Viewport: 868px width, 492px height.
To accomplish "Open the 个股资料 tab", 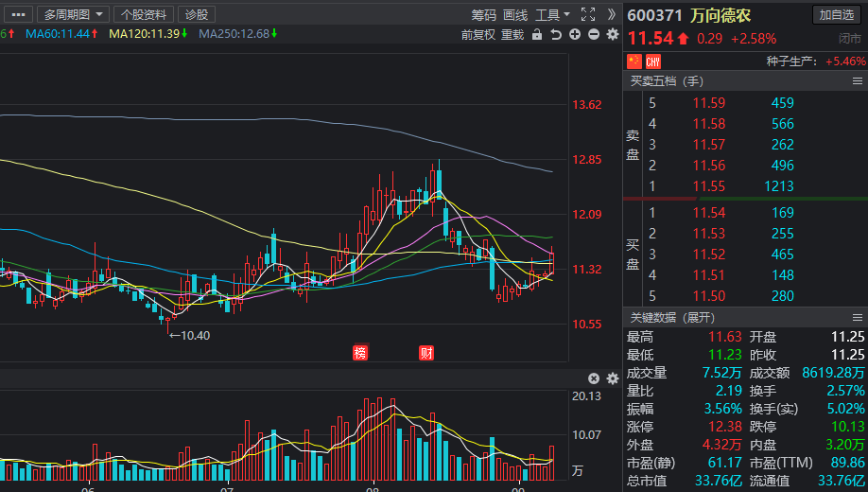I will coord(145,14).
